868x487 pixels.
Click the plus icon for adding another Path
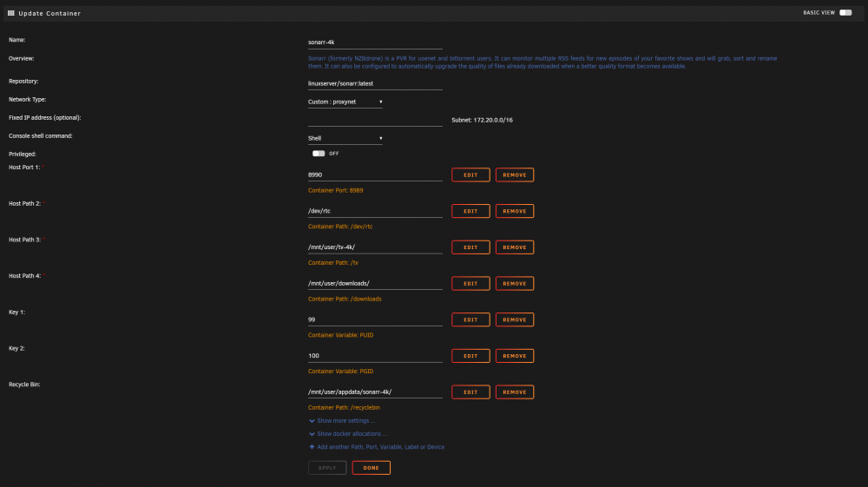312,446
